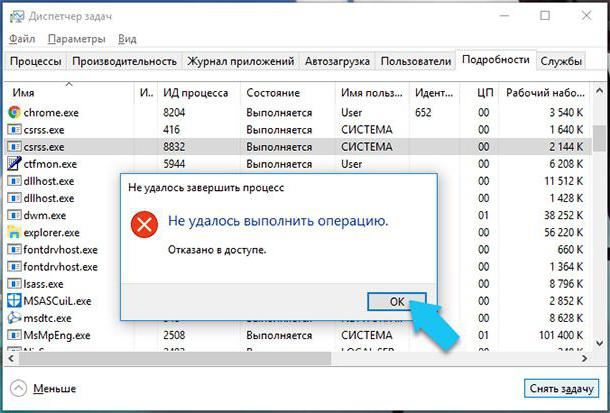
Task: Click the dwm.exe process icon
Action: (14, 215)
